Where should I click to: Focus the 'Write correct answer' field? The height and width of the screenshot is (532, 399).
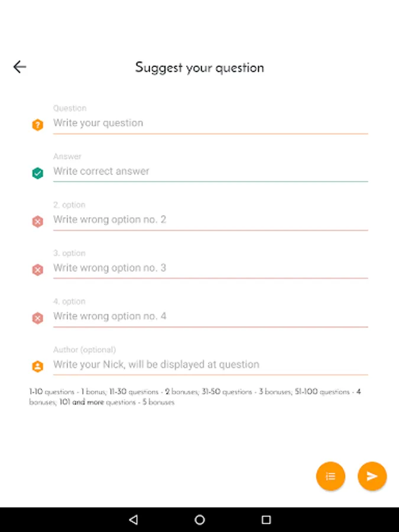[210, 171]
